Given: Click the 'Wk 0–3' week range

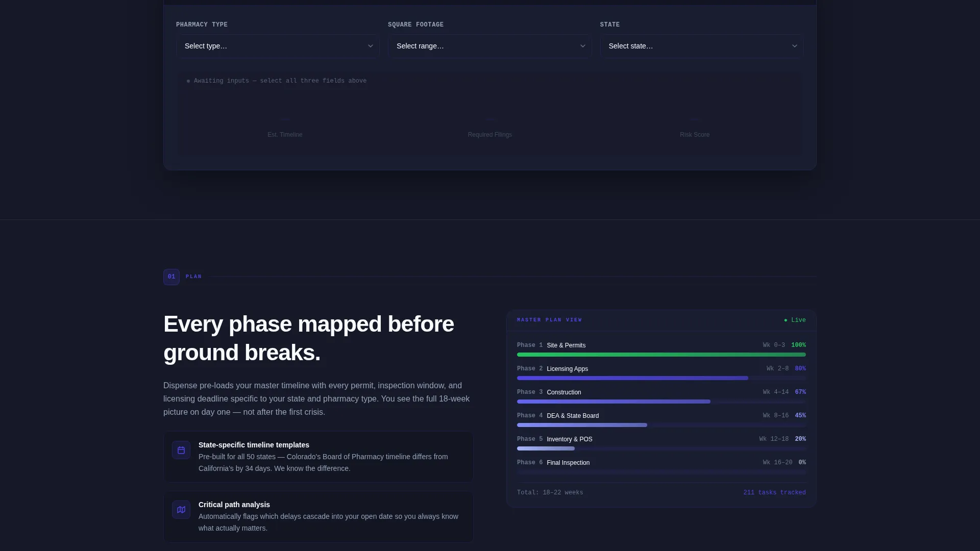Looking at the screenshot, I should point(774,345).
